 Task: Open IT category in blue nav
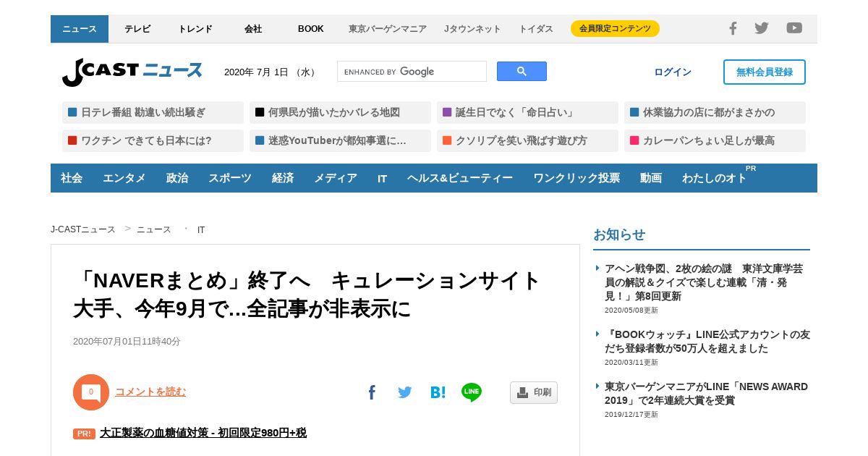coord(383,178)
